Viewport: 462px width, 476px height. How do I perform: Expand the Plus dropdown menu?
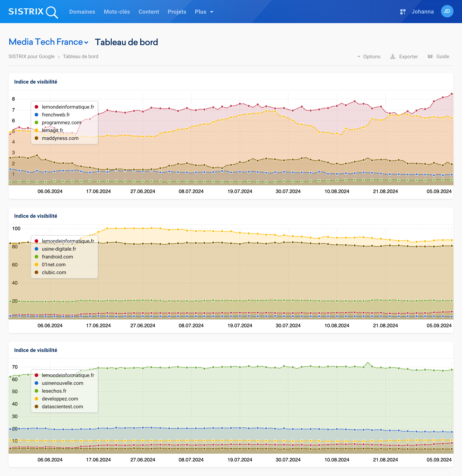pyautogui.click(x=204, y=12)
